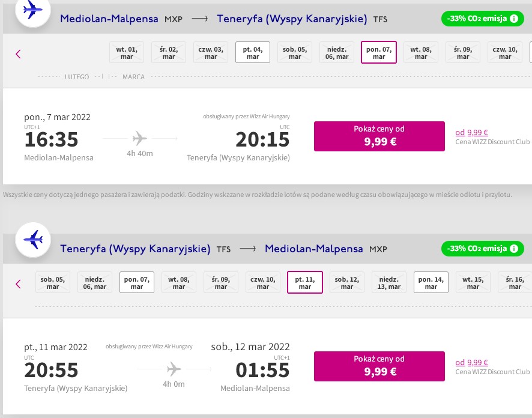The width and height of the screenshot is (532, 418).
Task: Go to previous return dates with left chevron
Action: (19, 283)
